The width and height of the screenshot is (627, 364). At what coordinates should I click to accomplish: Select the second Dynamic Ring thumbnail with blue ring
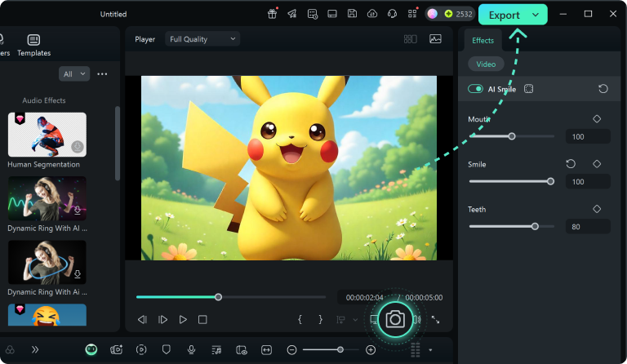(47, 262)
